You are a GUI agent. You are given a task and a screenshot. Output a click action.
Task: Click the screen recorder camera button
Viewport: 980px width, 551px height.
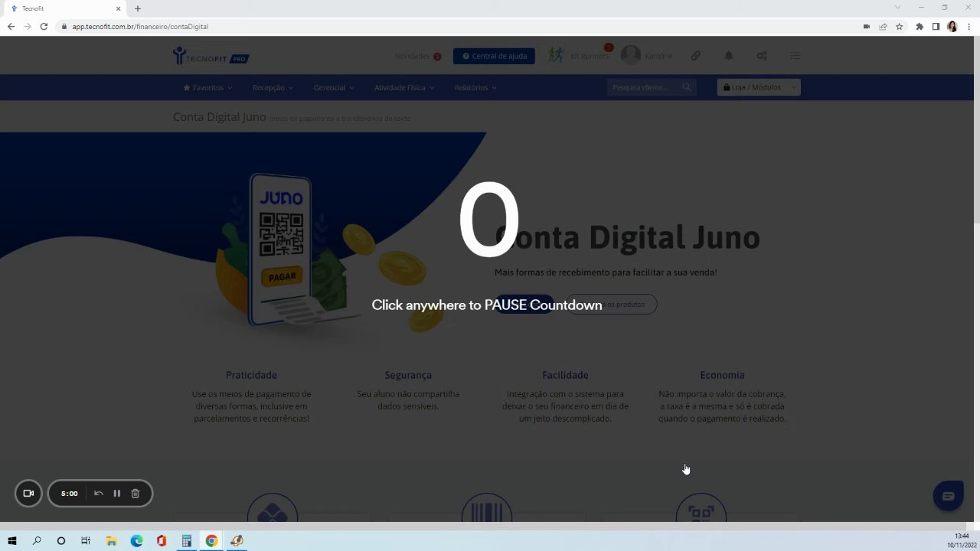(x=28, y=494)
